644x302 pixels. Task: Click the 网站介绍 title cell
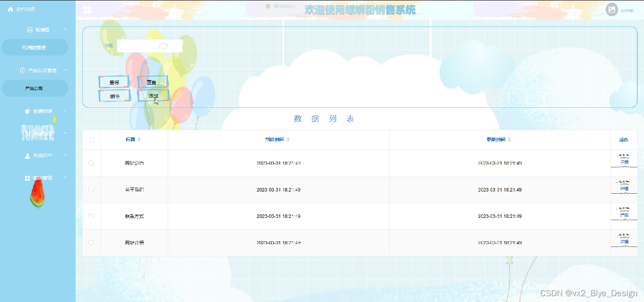(x=134, y=242)
